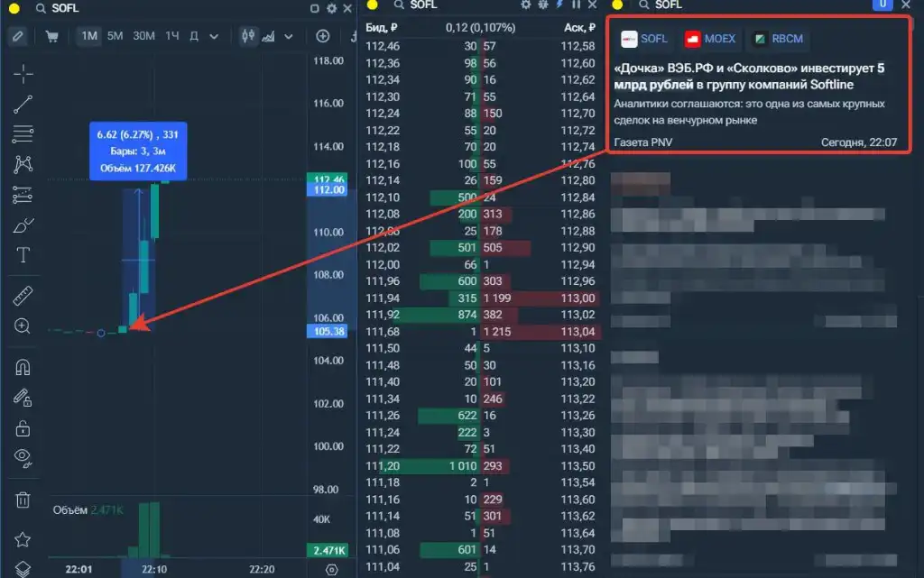Click the 112.00 price label on axis
This screenshot has width=924, height=578.
point(328,189)
